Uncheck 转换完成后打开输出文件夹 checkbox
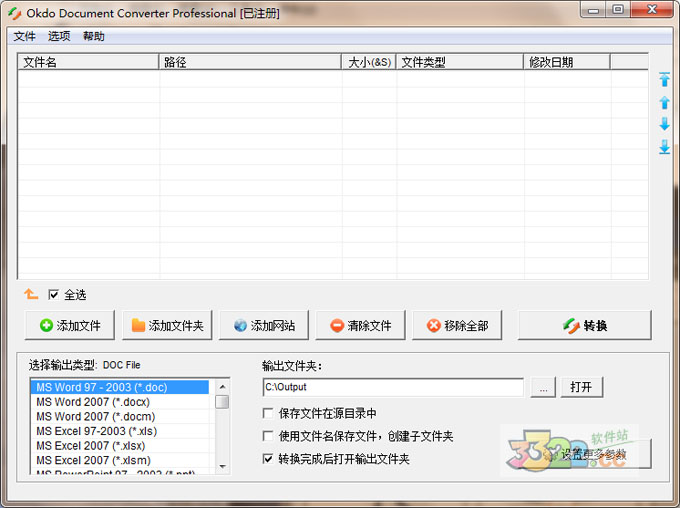Screen dimensions: 680x508 tap(268, 459)
